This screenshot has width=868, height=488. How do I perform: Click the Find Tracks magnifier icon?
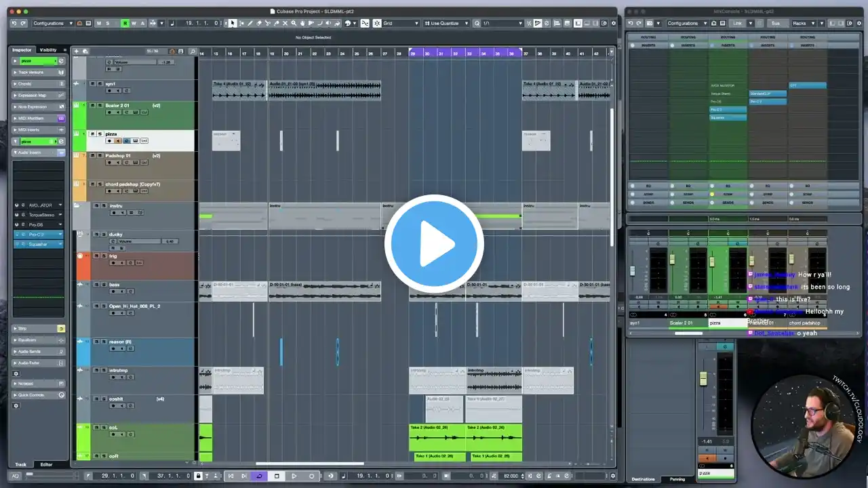pyautogui.click(x=193, y=51)
